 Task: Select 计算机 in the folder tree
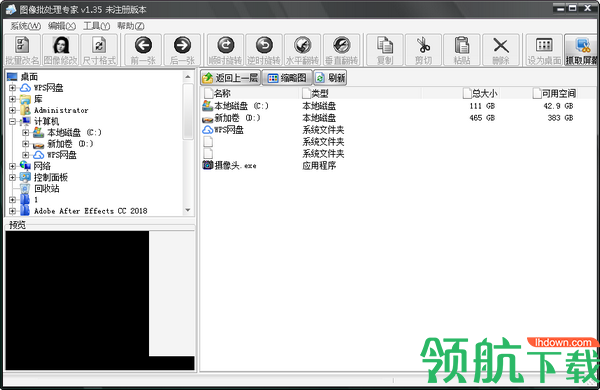pos(46,121)
